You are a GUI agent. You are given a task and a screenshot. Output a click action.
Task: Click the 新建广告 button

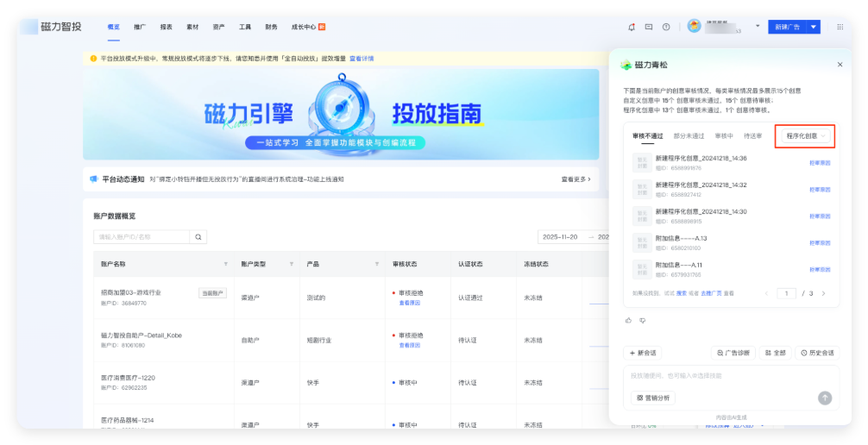(787, 27)
